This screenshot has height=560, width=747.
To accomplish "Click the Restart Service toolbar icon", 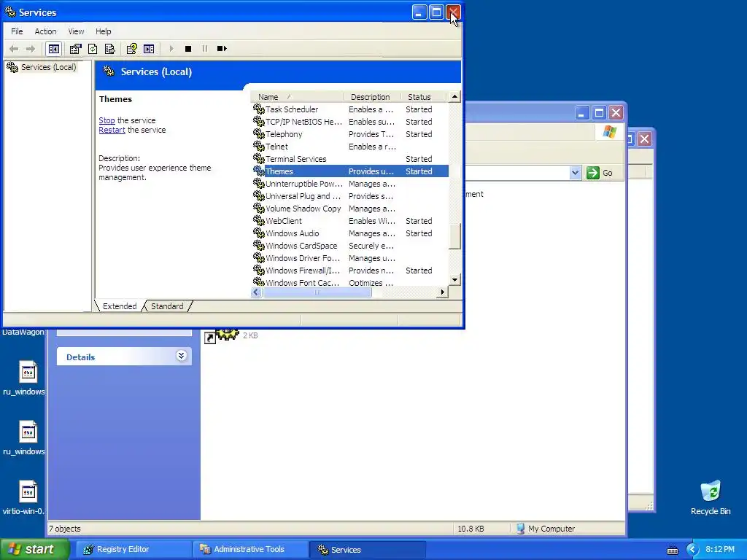I will pyautogui.click(x=222, y=49).
